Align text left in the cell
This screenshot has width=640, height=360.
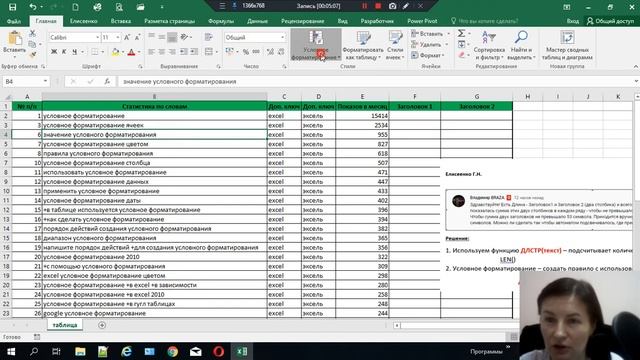click(x=151, y=52)
